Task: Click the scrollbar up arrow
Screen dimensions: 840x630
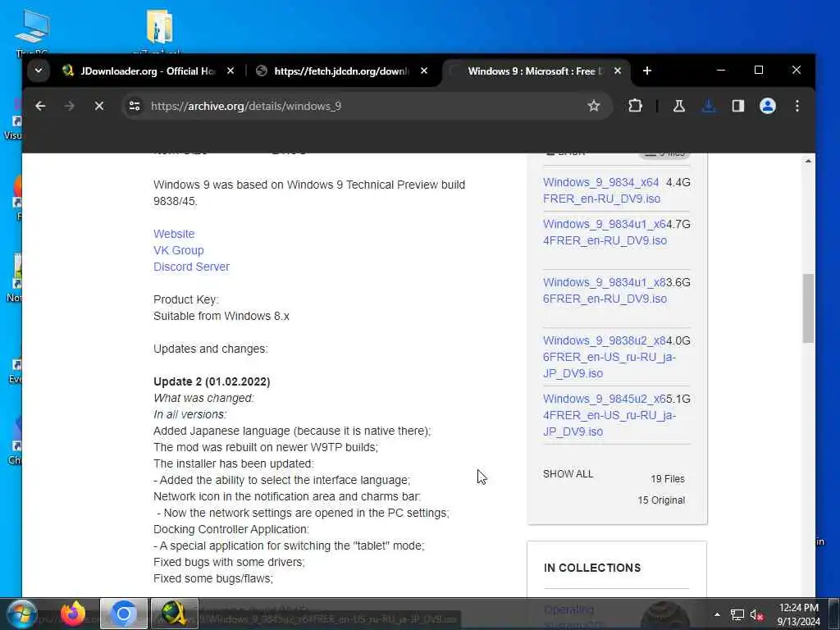Action: 808,161
